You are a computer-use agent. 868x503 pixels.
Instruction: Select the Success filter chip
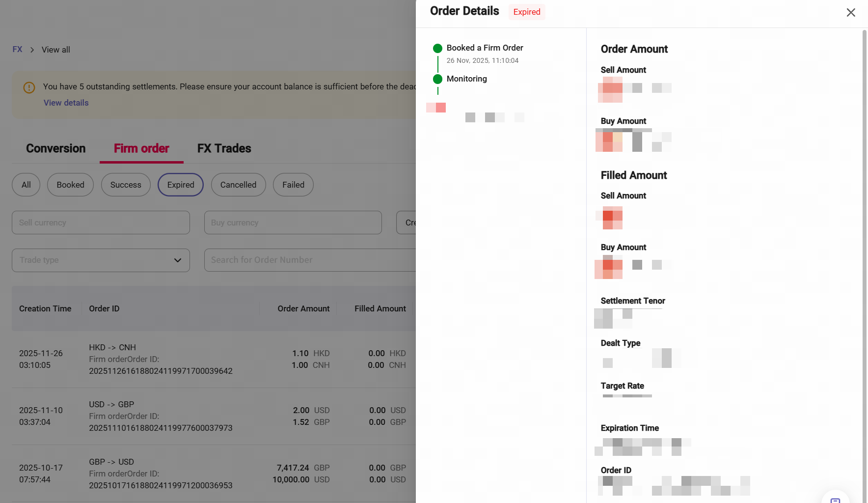point(126,185)
